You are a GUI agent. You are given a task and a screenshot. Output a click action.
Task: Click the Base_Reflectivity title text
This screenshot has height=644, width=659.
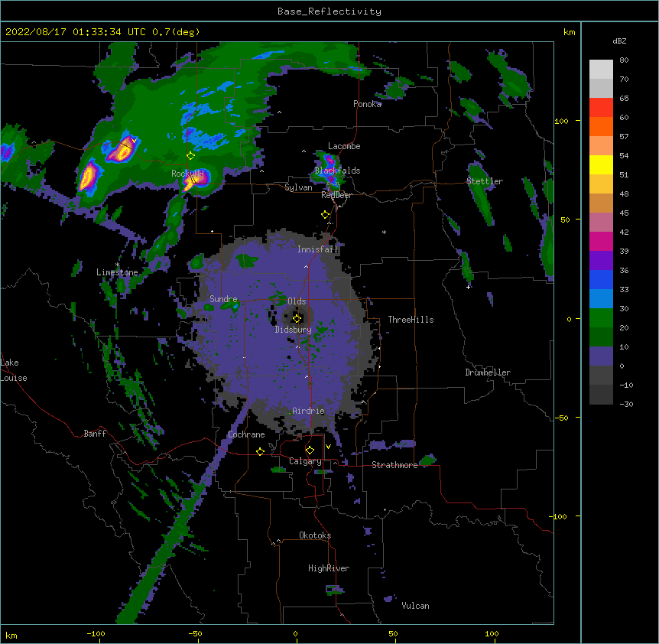329,11
